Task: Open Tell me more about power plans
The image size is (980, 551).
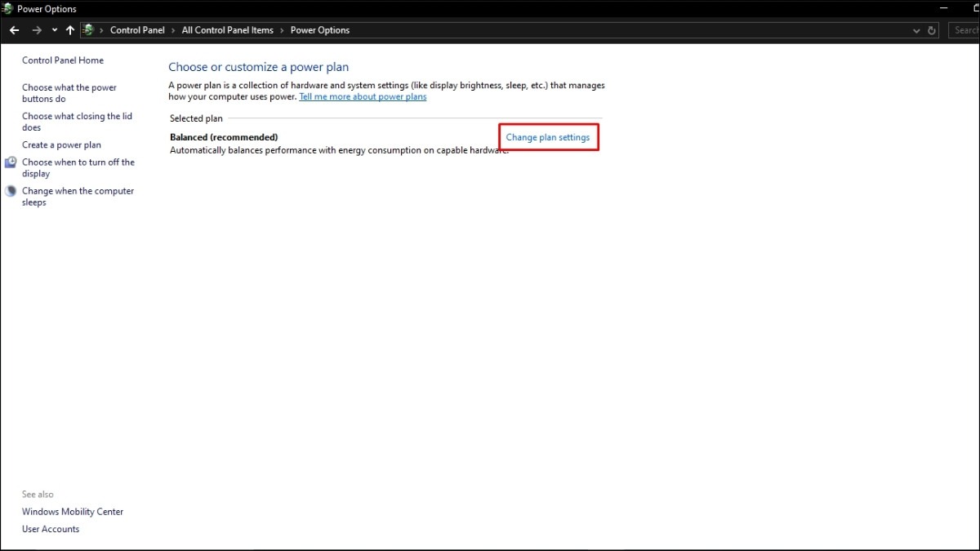Action: pyautogui.click(x=363, y=96)
